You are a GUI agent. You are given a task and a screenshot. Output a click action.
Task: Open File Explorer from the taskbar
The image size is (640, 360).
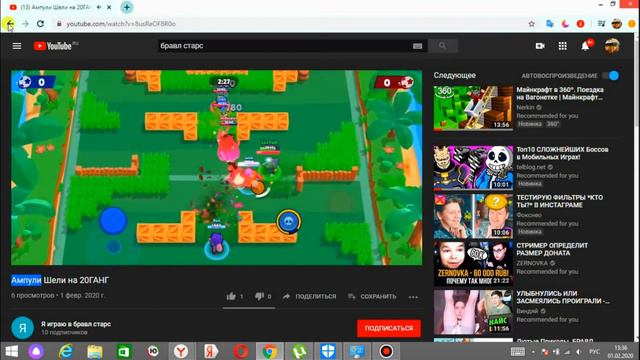tap(95, 351)
